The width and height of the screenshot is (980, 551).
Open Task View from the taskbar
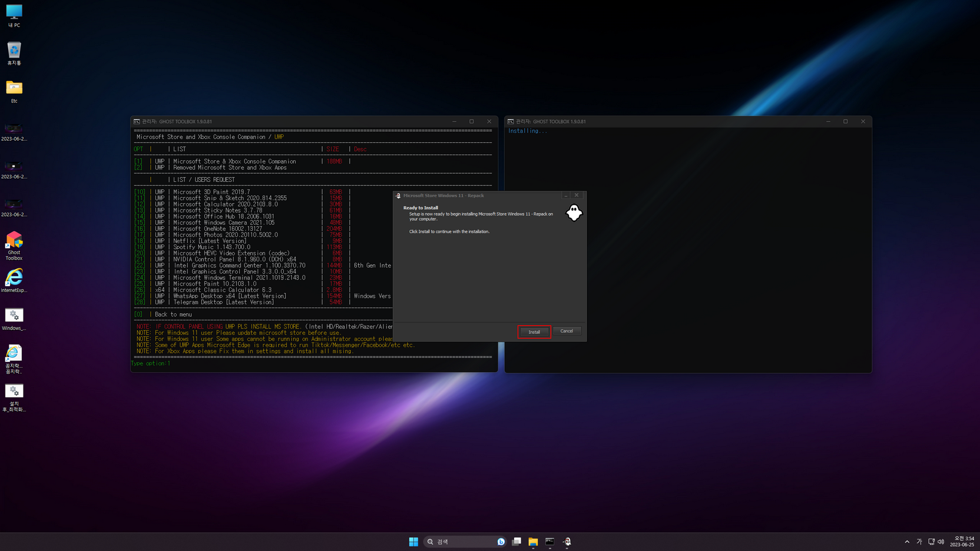click(517, 542)
